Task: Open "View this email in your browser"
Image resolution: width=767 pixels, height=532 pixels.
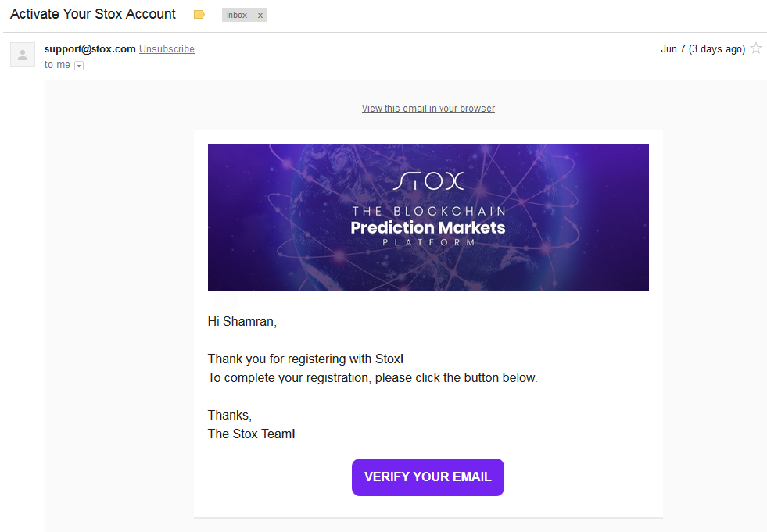Action: pos(428,109)
